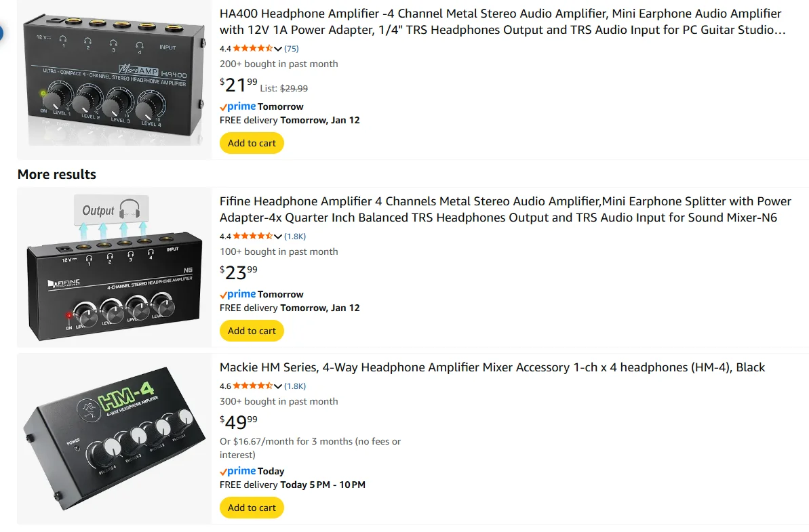Add Fifine Headphone Amplifier to cart
The height and width of the screenshot is (532, 809).
click(x=252, y=331)
